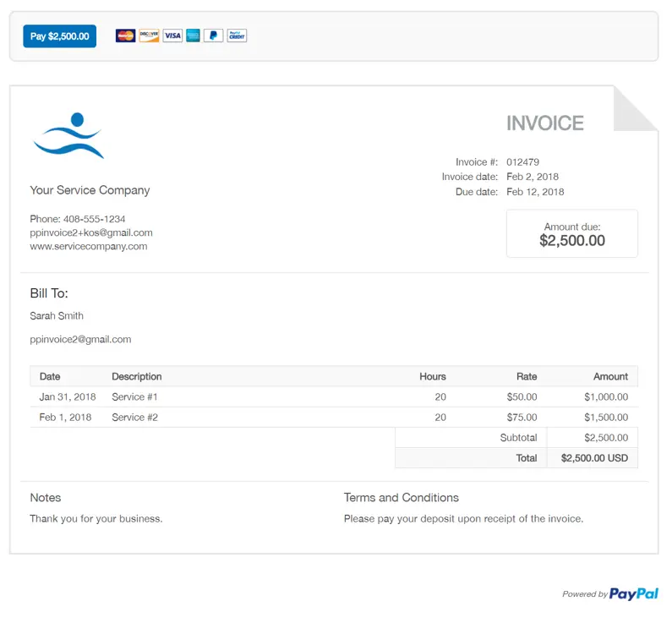Select the customer name Sarah Smith
The height and width of the screenshot is (623, 672).
(57, 316)
